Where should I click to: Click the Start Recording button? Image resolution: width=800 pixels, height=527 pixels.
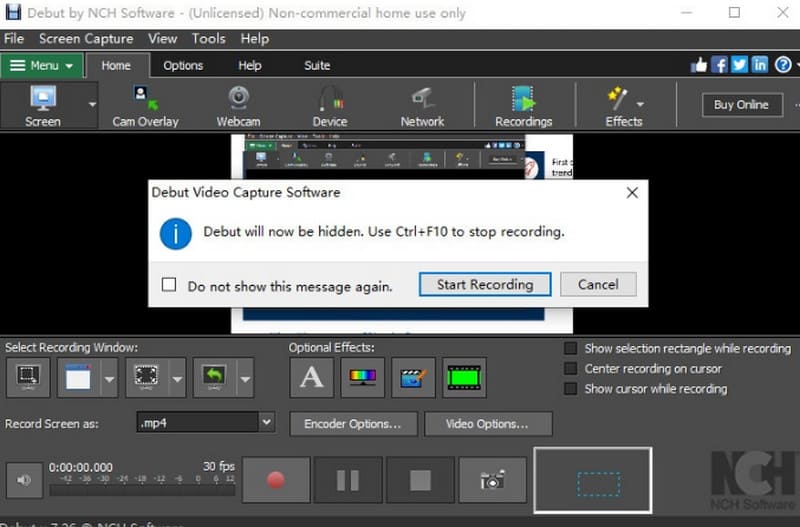485,284
